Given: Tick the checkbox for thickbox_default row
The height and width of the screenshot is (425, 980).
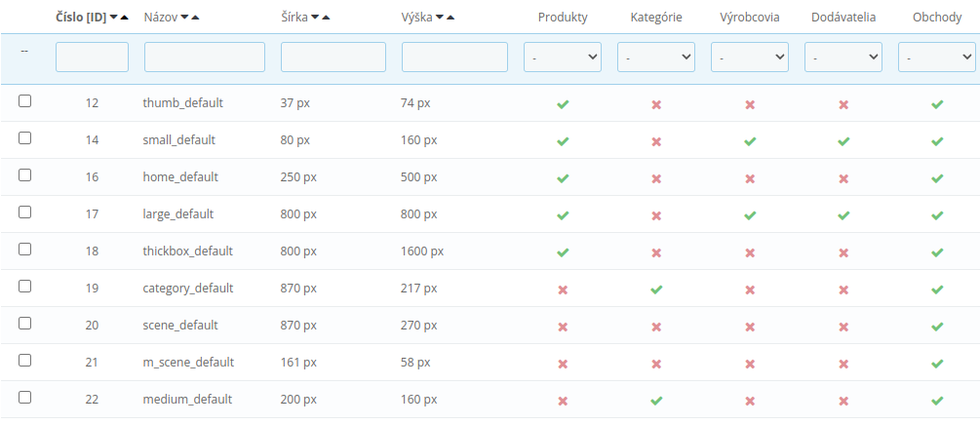Looking at the screenshot, I should coord(25,250).
